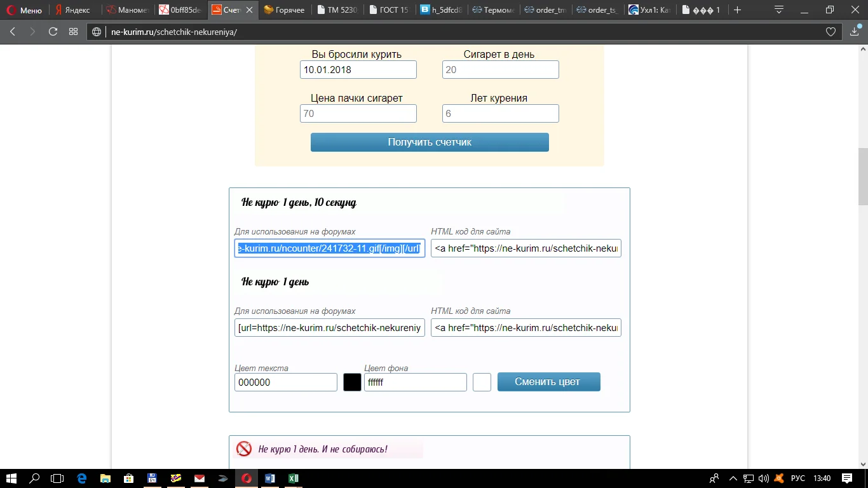Open the Windows Start menu
Screen dimensions: 868x488
point(11,478)
